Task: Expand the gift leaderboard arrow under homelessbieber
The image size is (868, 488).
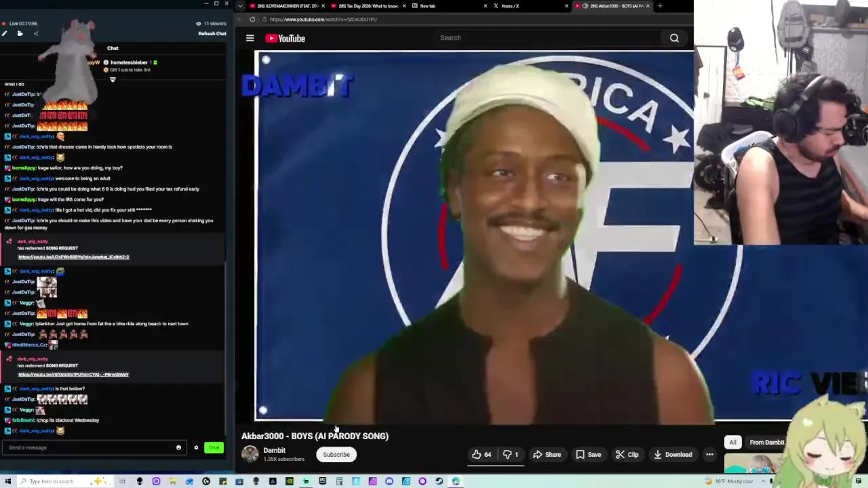Action: (x=113, y=80)
